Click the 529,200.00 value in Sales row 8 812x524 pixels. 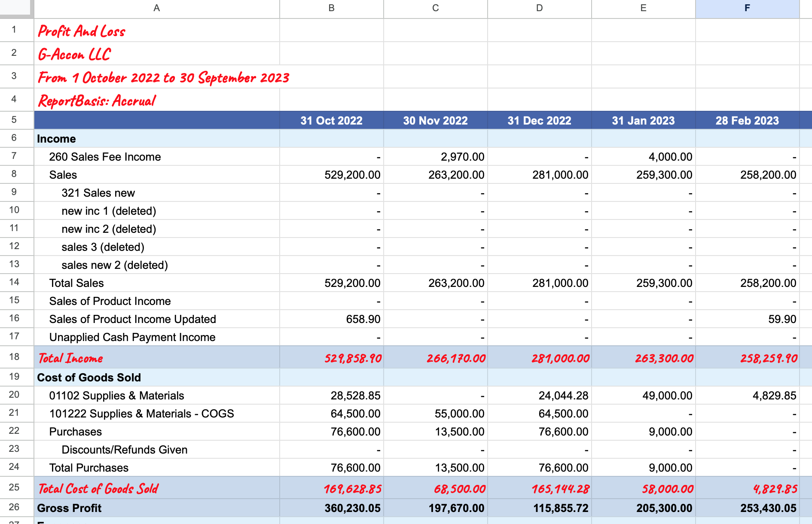coord(332,175)
